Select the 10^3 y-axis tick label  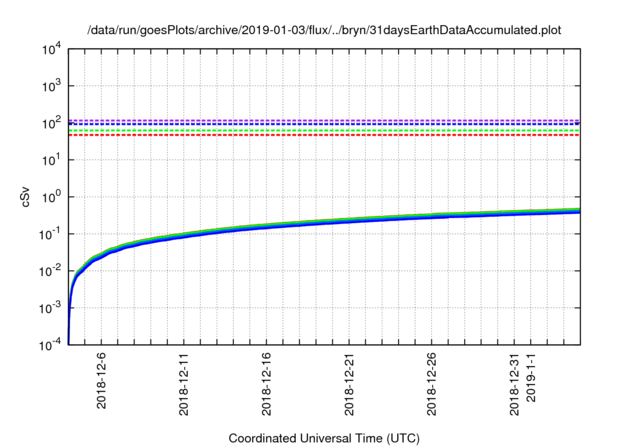point(51,86)
